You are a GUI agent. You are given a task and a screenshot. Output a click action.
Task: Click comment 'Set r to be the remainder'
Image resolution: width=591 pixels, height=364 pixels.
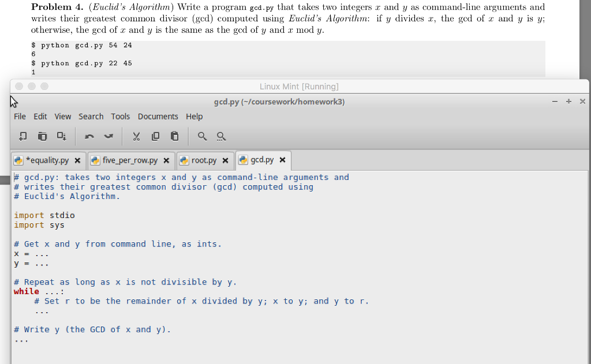201,301
